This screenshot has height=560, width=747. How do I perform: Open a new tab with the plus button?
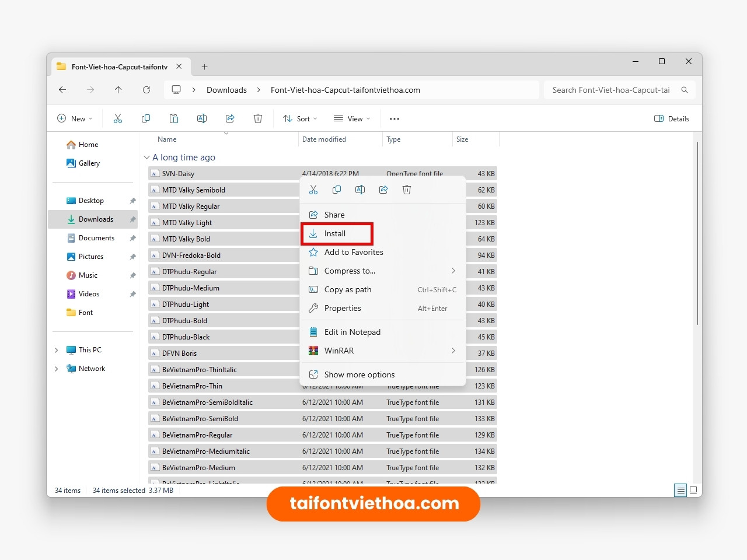coord(204,66)
